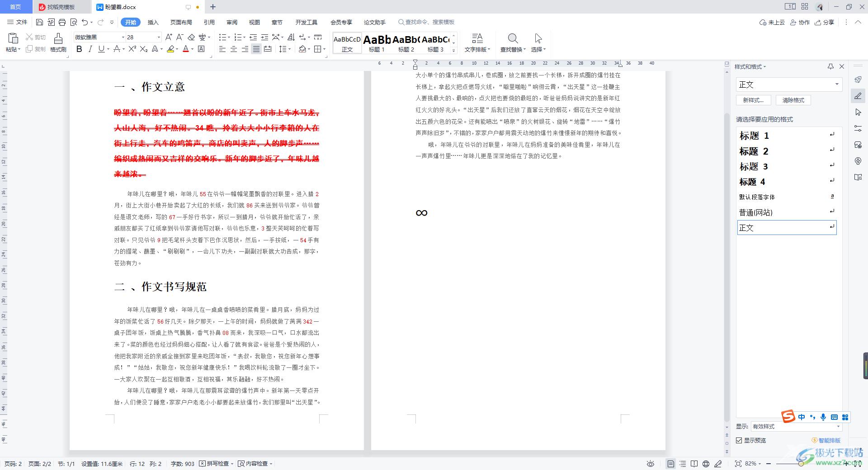Click the search commands field (查找命令、搜索模板)
This screenshot has width=868, height=470.
coord(426,22)
